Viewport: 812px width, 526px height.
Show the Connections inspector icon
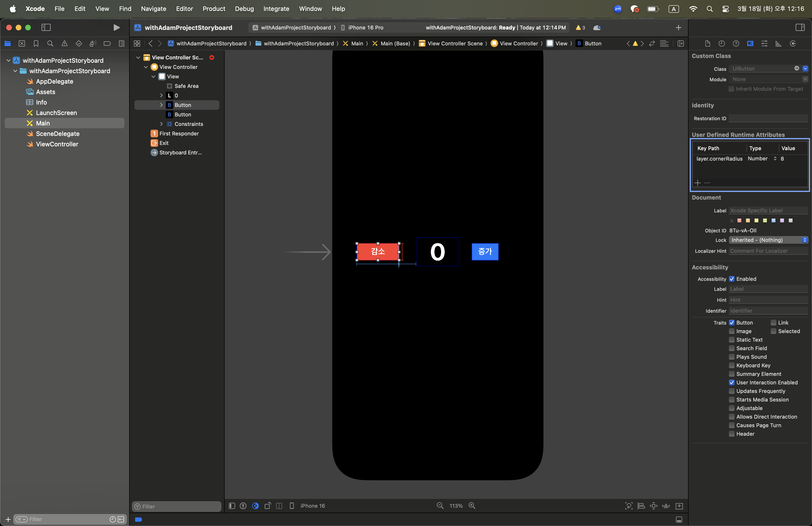pos(793,43)
